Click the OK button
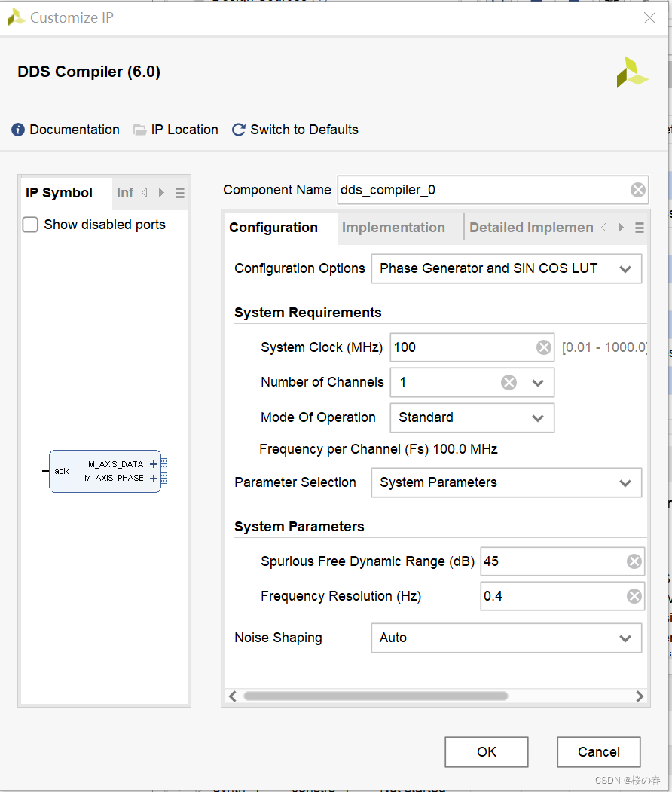The height and width of the screenshot is (792, 672). click(x=486, y=751)
